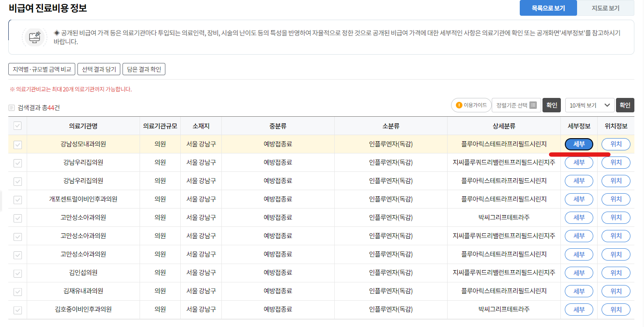Check the row checkbox for 강남성모내과의원

17,144
